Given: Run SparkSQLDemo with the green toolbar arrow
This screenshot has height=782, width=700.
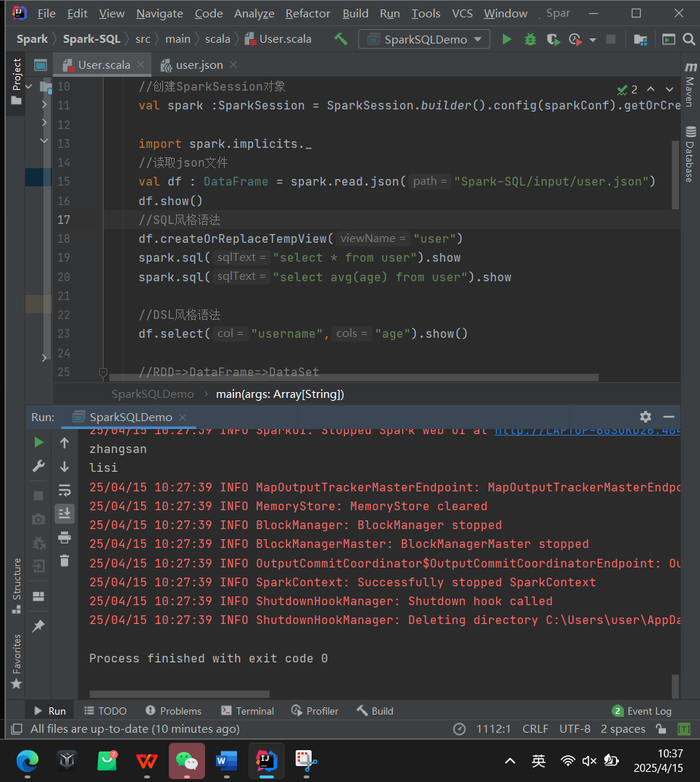Looking at the screenshot, I should [x=507, y=39].
